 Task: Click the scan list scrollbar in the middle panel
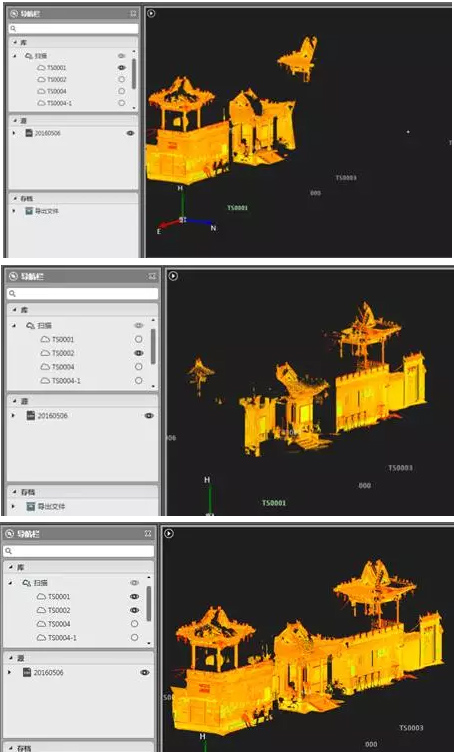pyautogui.click(x=153, y=346)
